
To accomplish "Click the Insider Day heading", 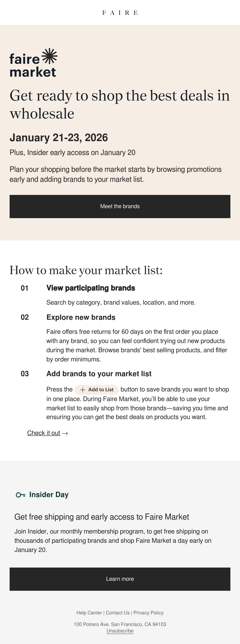I will pos(49,495).
